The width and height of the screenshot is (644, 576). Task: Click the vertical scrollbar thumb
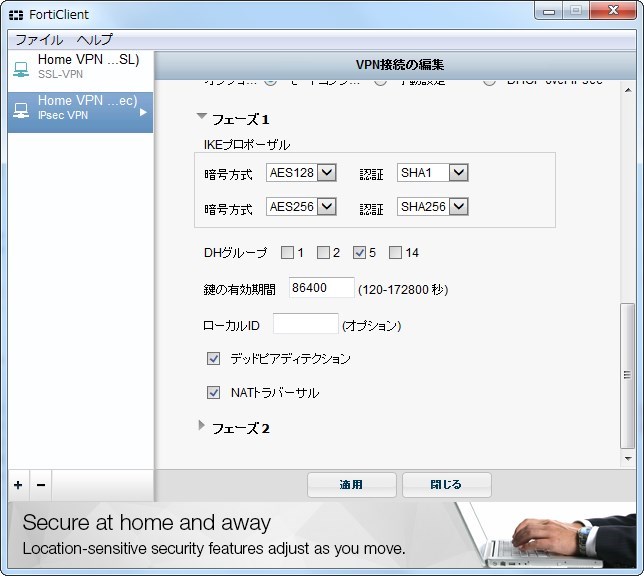point(627,376)
